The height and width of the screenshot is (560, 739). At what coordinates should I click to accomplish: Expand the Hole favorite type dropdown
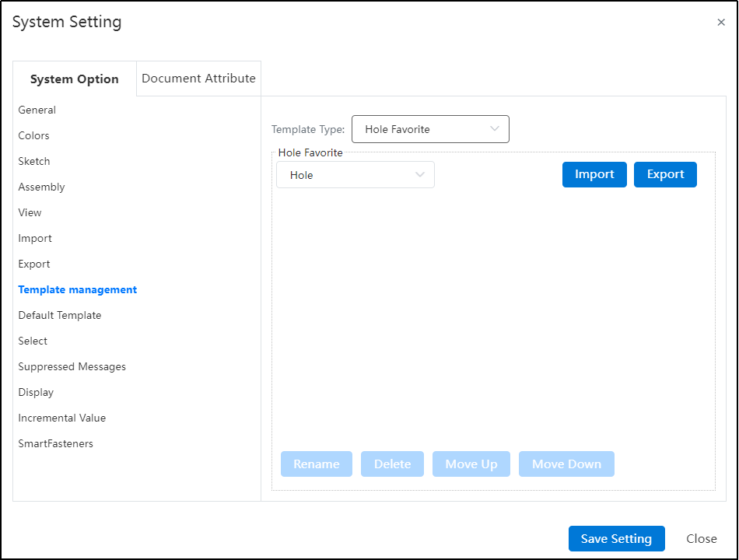pyautogui.click(x=355, y=175)
